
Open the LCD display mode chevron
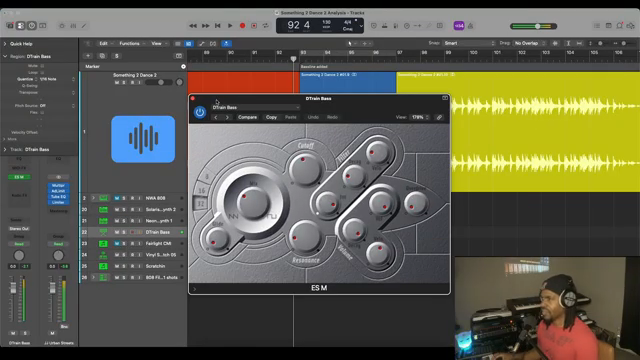tap(361, 26)
